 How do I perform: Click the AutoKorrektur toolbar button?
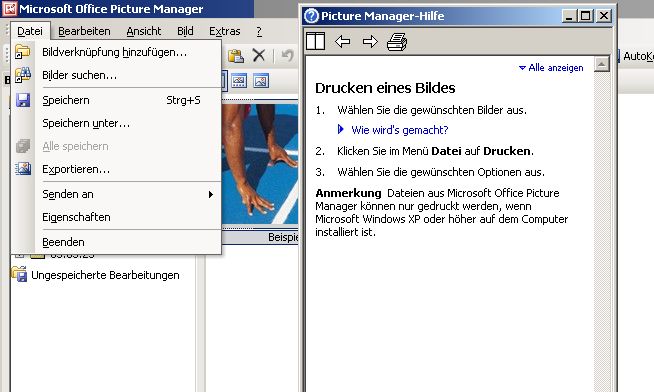[635, 56]
